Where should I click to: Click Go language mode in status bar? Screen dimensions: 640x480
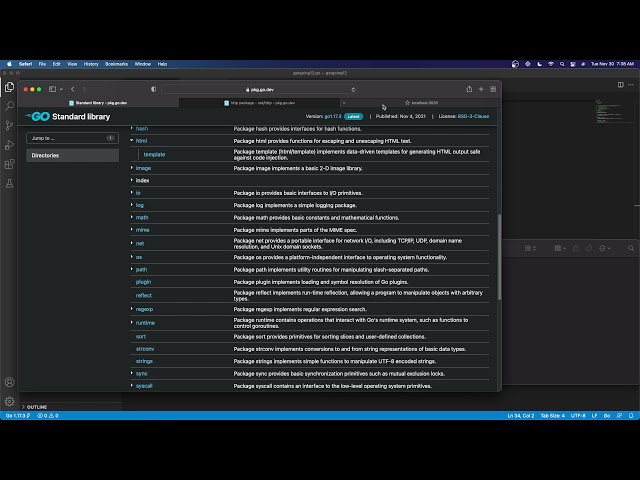pos(607,416)
